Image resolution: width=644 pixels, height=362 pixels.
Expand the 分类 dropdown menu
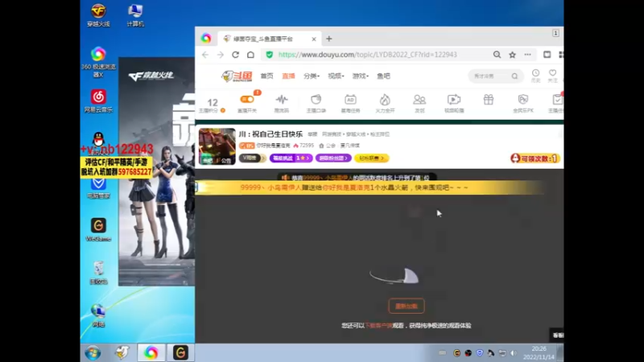pos(312,76)
